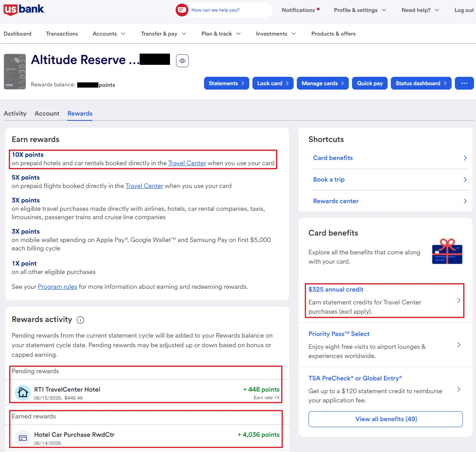Expand Profile & settings menu

(x=360, y=10)
